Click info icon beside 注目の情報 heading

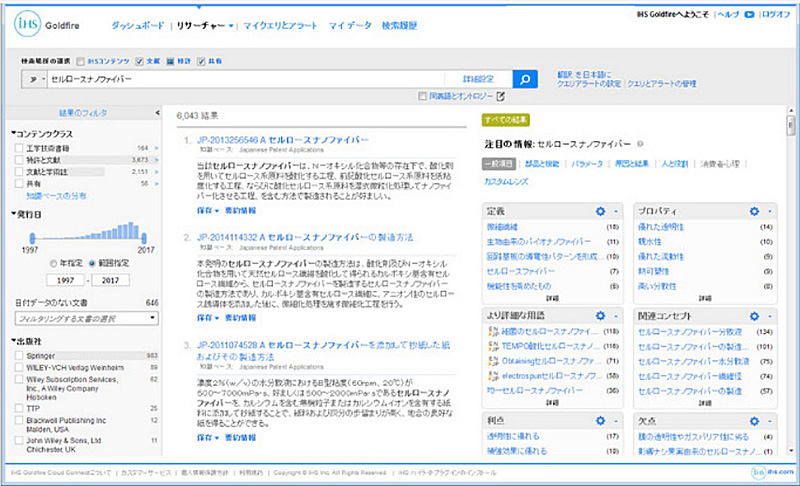640,144
